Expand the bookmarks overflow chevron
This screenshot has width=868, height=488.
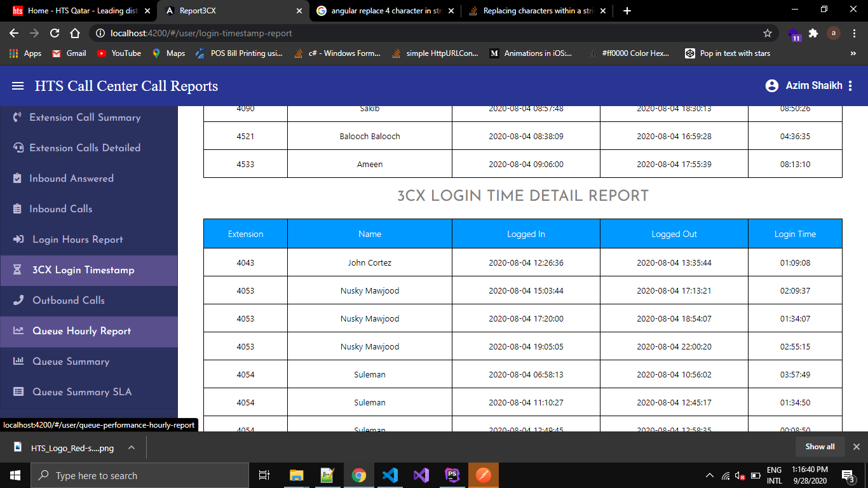coord(853,53)
